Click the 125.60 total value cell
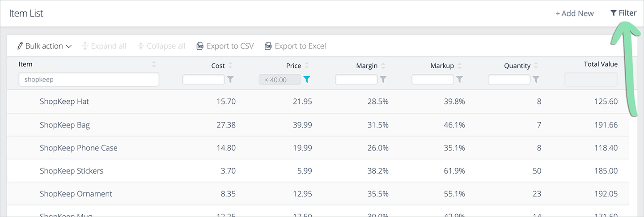The width and height of the screenshot is (644, 217). click(x=606, y=102)
